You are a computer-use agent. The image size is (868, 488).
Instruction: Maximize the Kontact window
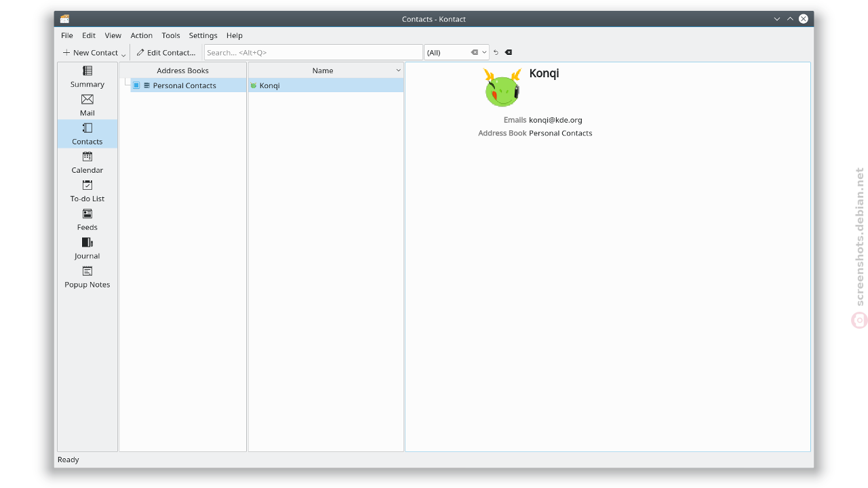click(x=790, y=19)
